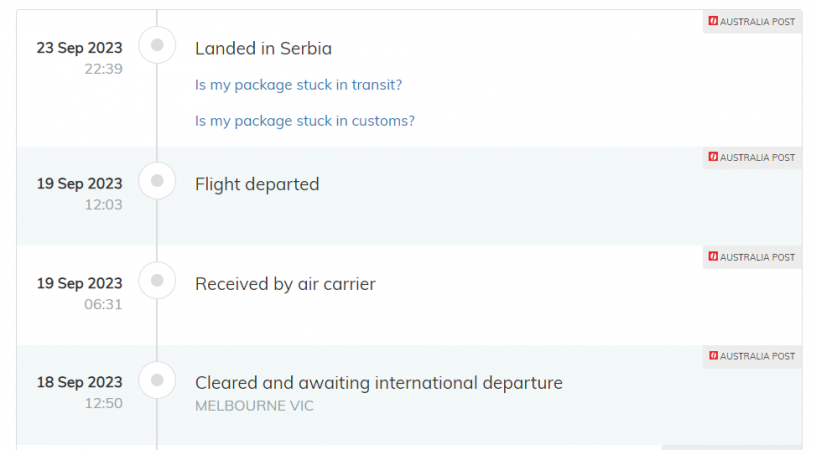Open "Is my package stuck in transit?" link
This screenshot has width=816, height=450.
click(298, 85)
